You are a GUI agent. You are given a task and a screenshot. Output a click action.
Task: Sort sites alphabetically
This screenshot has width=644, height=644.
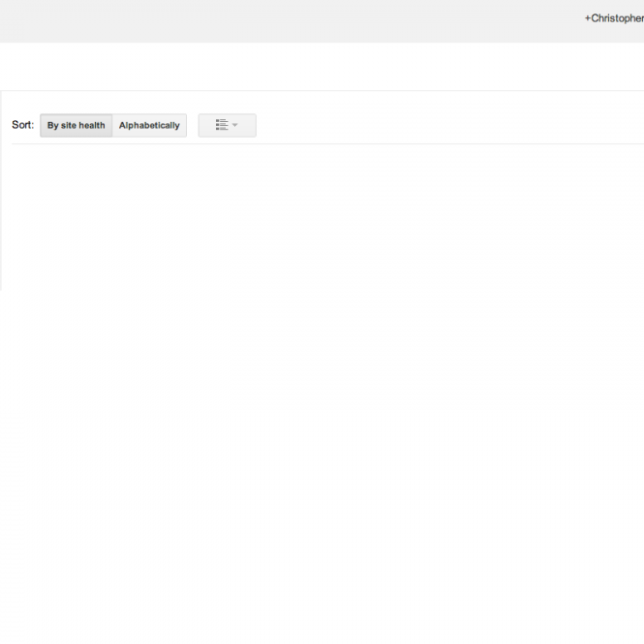(149, 125)
